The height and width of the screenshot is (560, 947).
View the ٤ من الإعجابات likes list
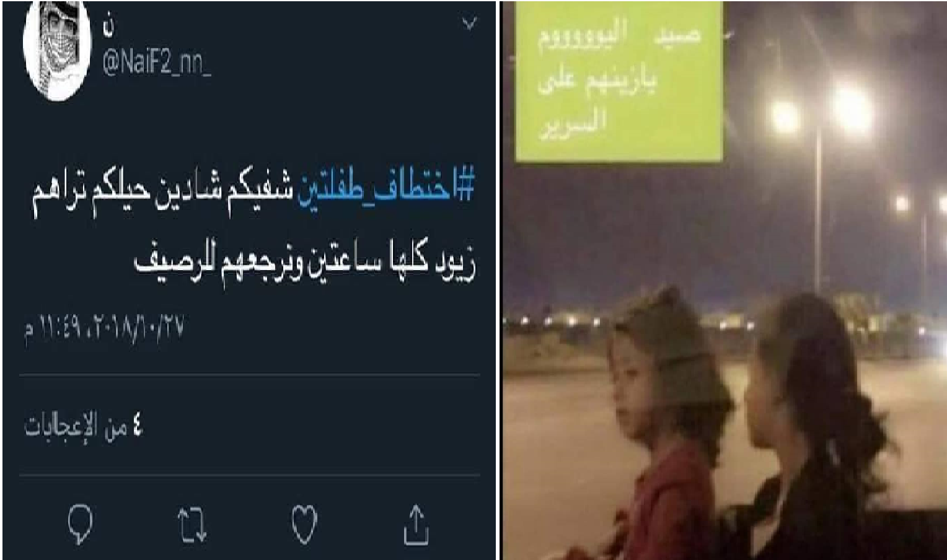pos(83,427)
